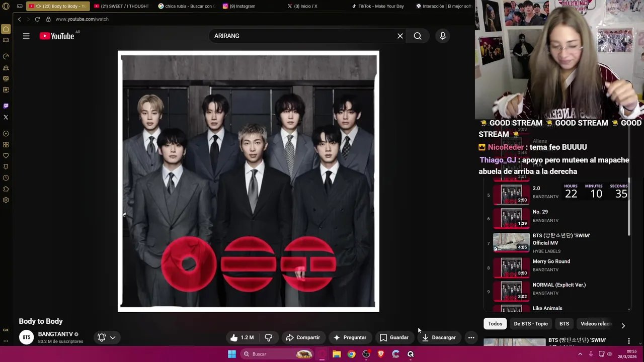The image size is (644, 362).
Task: Open Twitch panel in the sidebar
Action: point(6,106)
